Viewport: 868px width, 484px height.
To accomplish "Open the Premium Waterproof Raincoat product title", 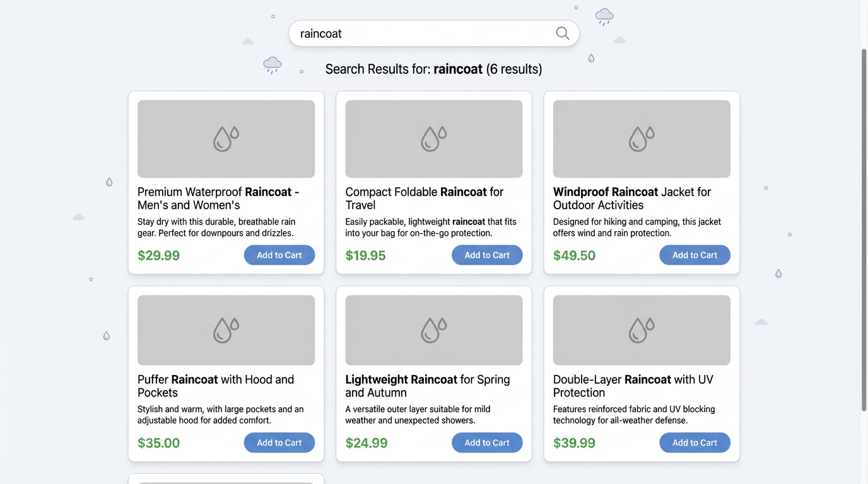I will [x=218, y=198].
